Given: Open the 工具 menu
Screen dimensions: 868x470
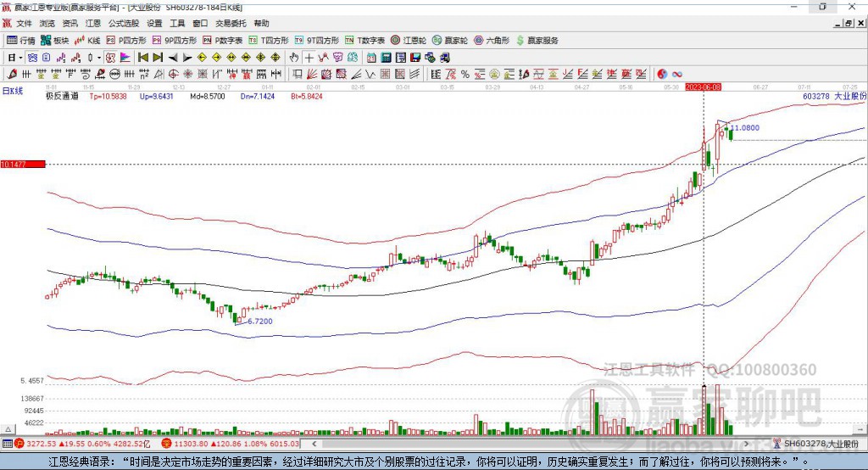Looking at the screenshot, I should pyautogui.click(x=177, y=23).
